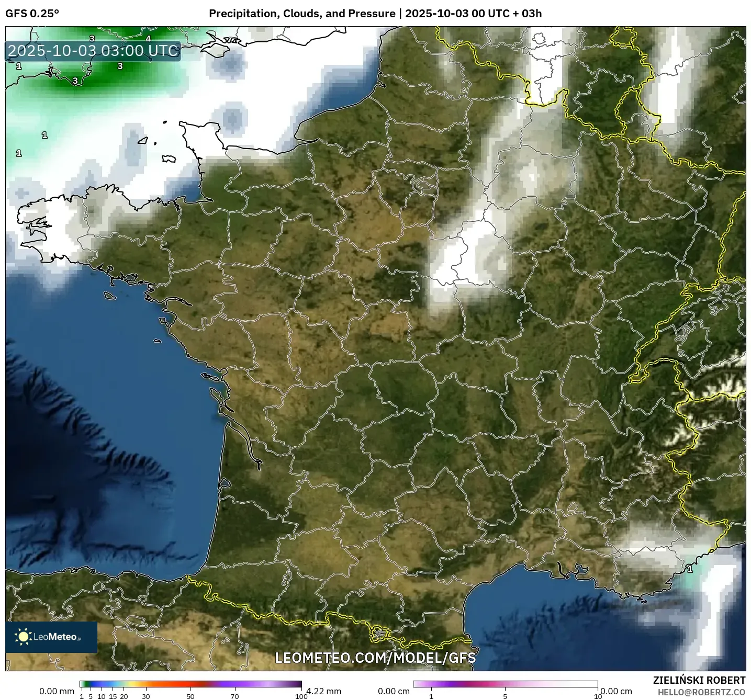Click Andorra's yellow-outlined area in the Pyrenees

click(x=378, y=634)
